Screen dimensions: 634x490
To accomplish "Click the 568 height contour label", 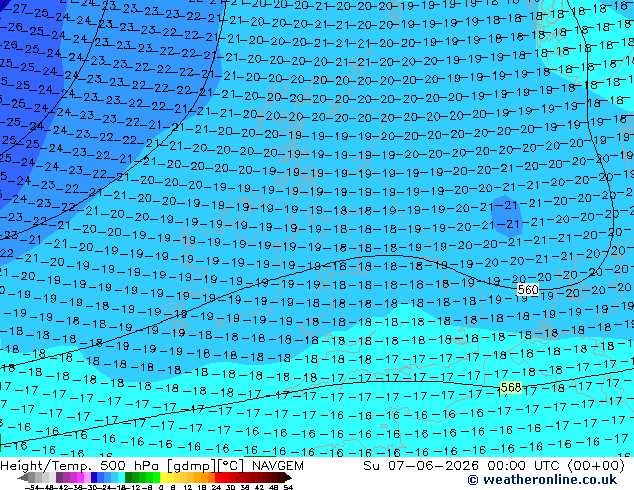I will [511, 388].
